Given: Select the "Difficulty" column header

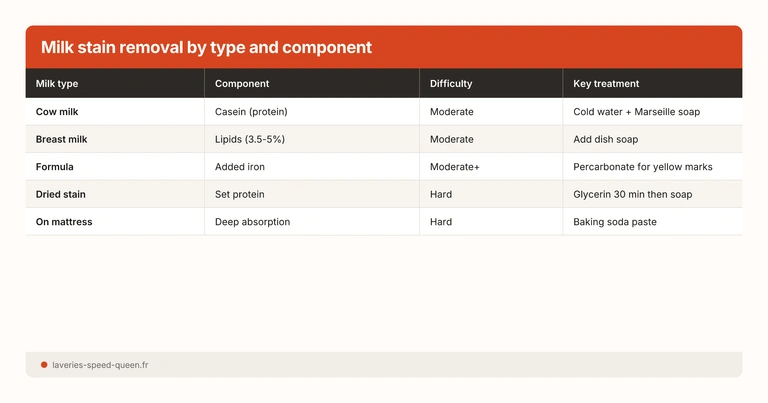Looking at the screenshot, I should tap(451, 84).
